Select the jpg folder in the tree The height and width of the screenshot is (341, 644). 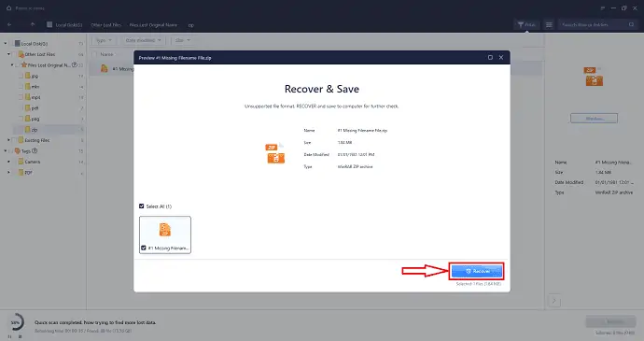35,76
